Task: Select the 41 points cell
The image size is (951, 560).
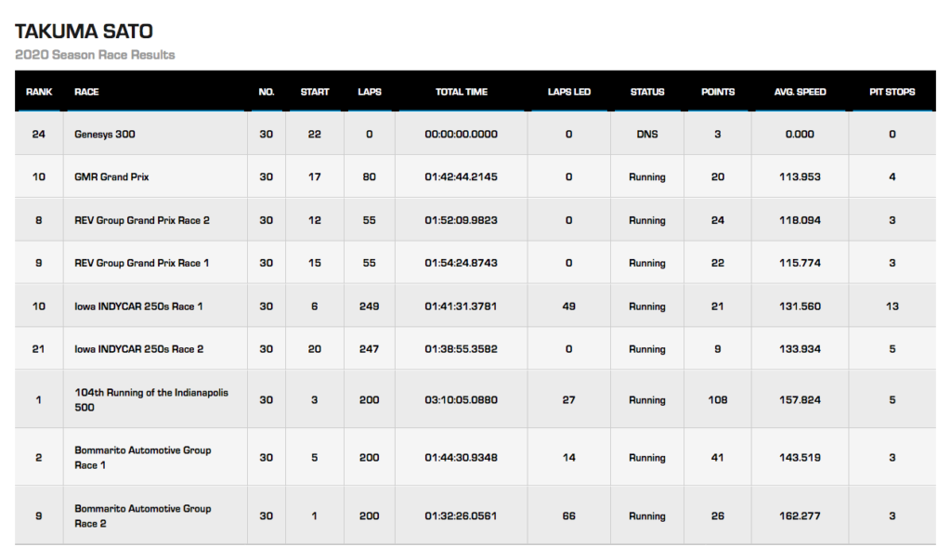Action: pyautogui.click(x=718, y=458)
